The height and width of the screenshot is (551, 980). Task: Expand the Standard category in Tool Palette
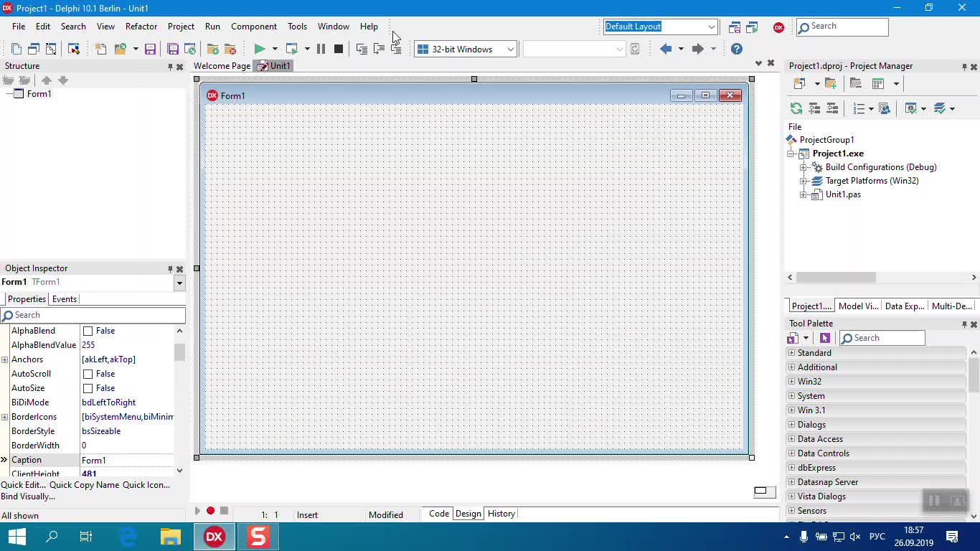(792, 353)
